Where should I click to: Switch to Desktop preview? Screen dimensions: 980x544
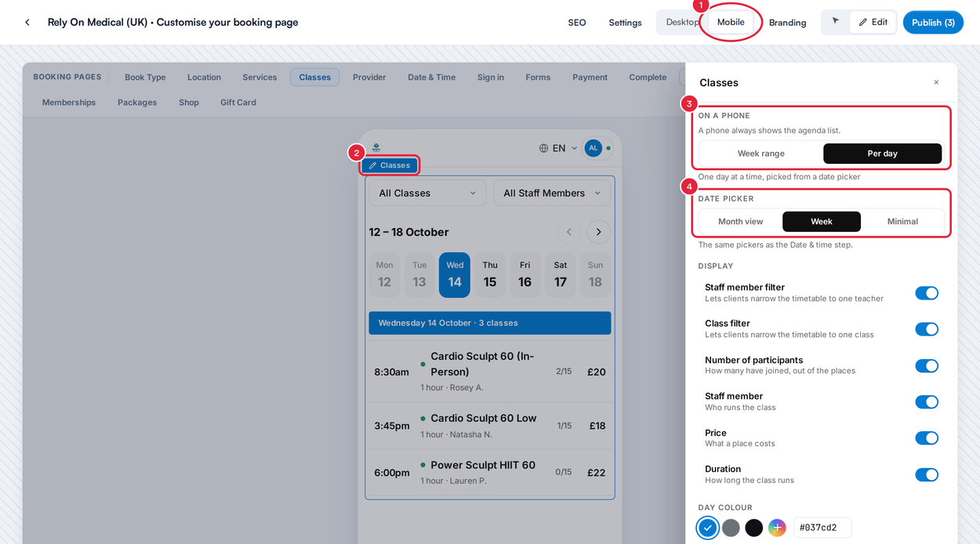pos(682,22)
